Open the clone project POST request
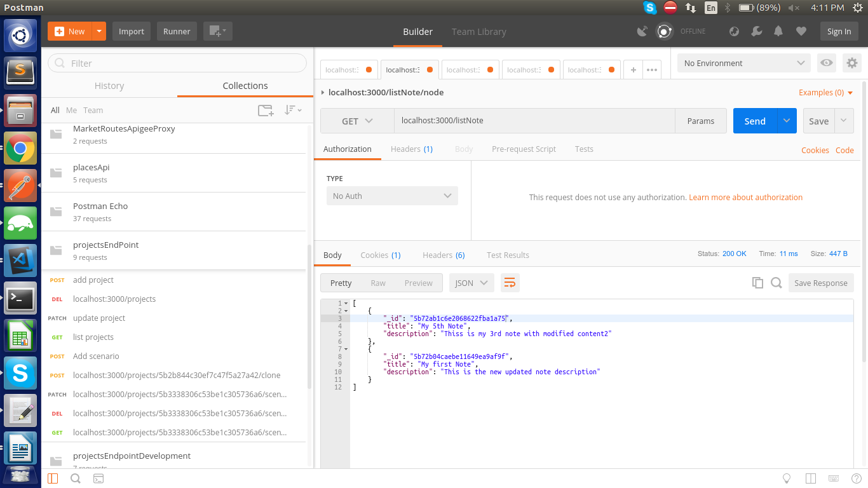Viewport: 868px width, 488px height. click(173, 375)
